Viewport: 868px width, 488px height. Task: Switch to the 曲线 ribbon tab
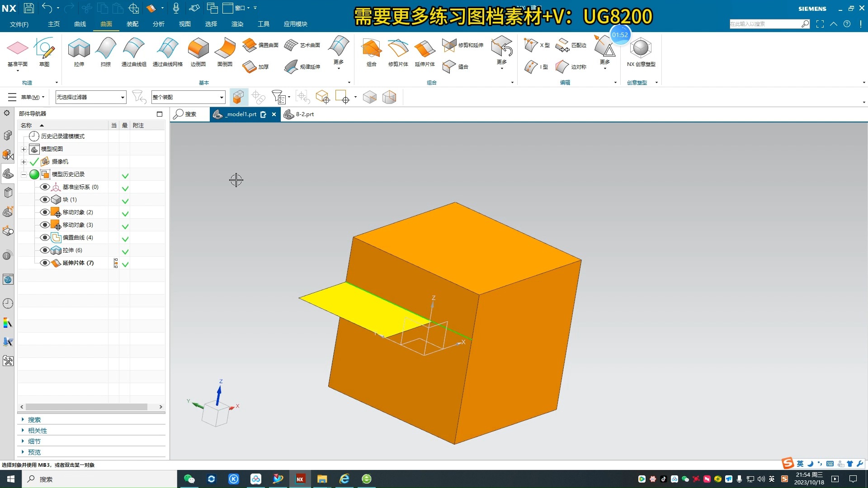80,24
